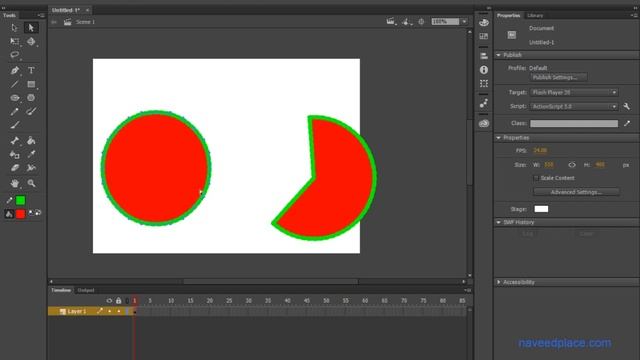Screen dimensions: 640x360
Task: Toggle the show/hide all layers eye icon
Action: [109, 301]
